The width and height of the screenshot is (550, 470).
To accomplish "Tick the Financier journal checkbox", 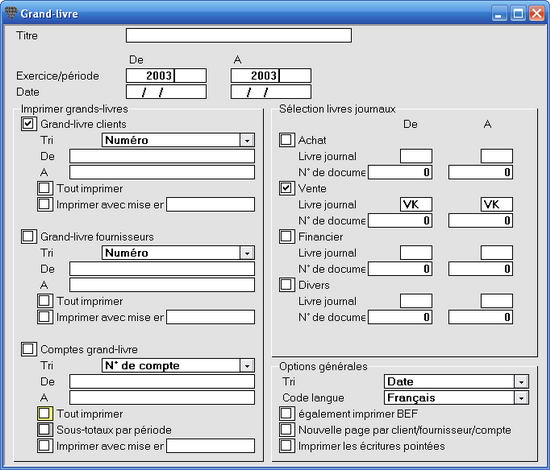I will click(x=287, y=236).
